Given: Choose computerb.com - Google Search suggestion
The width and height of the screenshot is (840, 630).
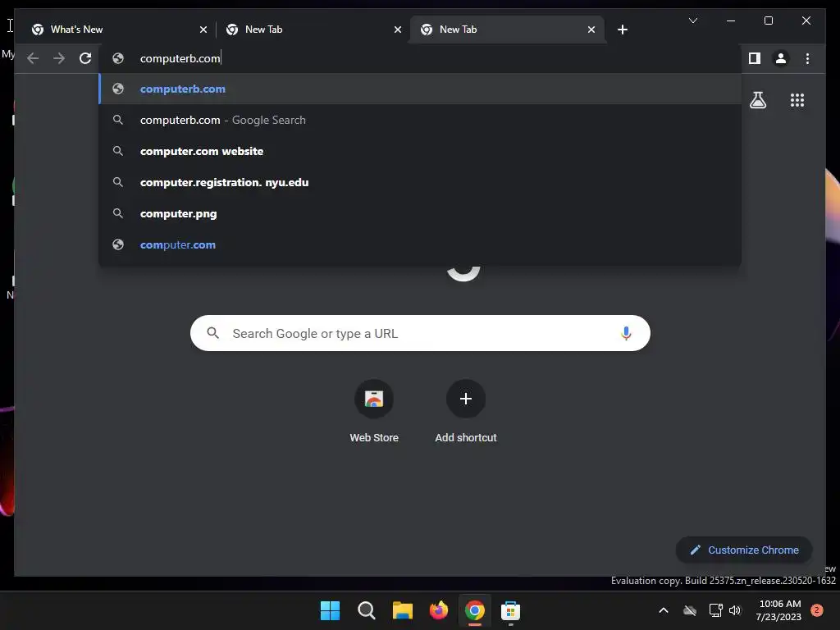Looking at the screenshot, I should point(420,120).
